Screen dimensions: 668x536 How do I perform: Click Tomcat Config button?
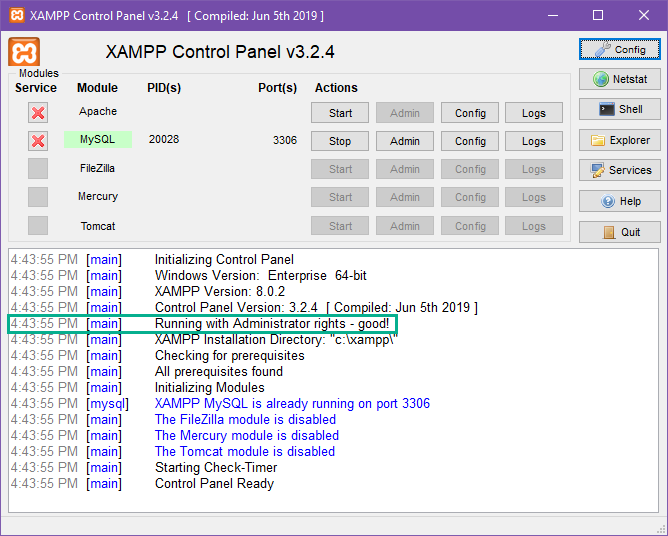pyautogui.click(x=470, y=226)
